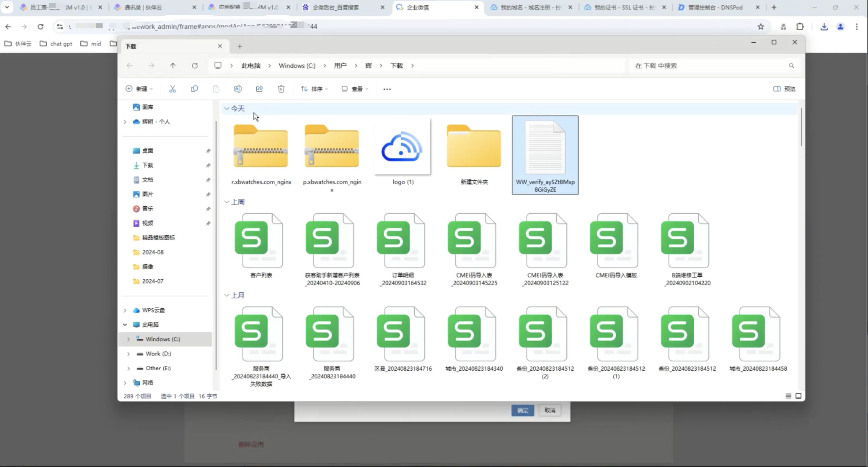The width and height of the screenshot is (868, 467).
Task: Switch to the 我的域名 tab
Action: (531, 7)
